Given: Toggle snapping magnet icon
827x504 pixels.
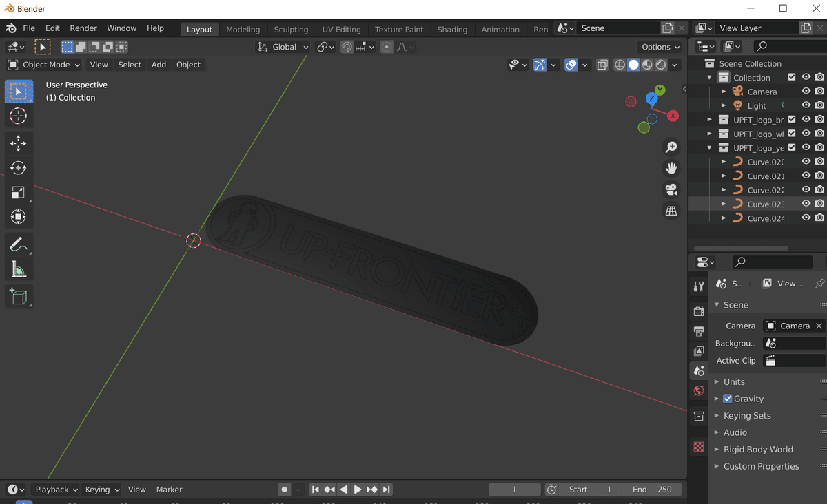Looking at the screenshot, I should tap(347, 47).
